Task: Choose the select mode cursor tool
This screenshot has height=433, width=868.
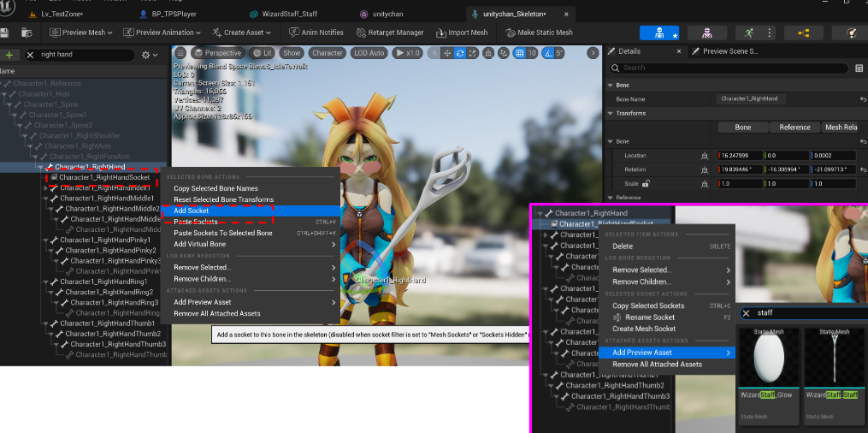Action: (x=435, y=53)
